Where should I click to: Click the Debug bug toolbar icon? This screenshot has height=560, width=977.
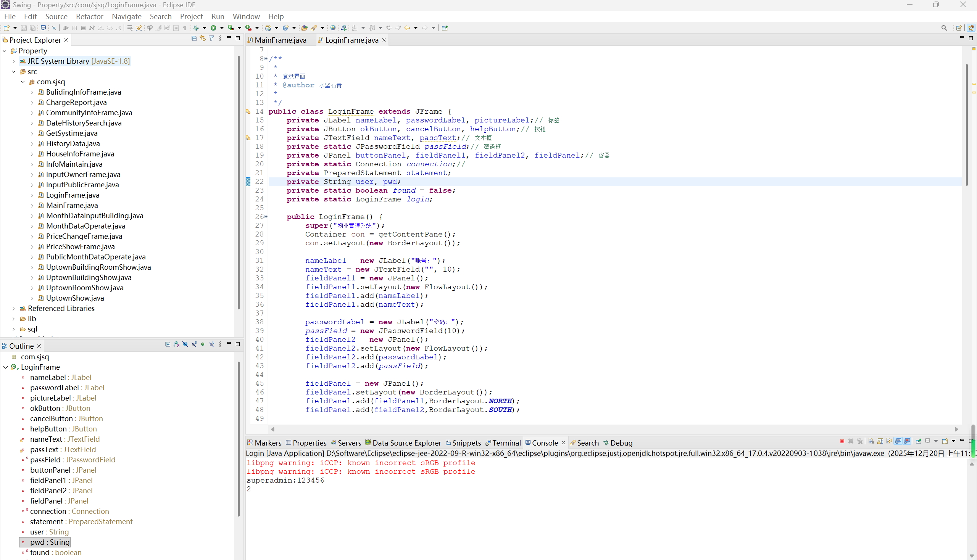point(196,28)
